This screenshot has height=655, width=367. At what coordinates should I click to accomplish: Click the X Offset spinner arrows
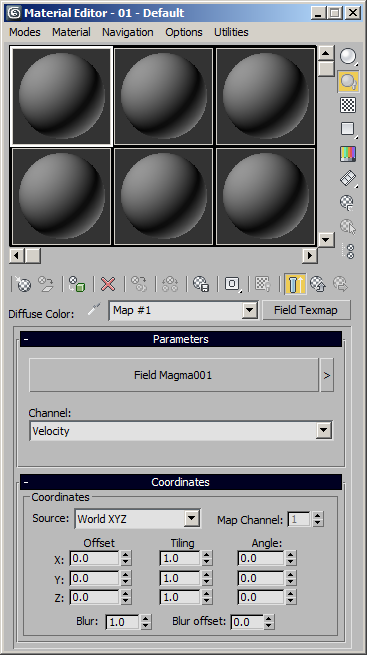click(x=126, y=559)
